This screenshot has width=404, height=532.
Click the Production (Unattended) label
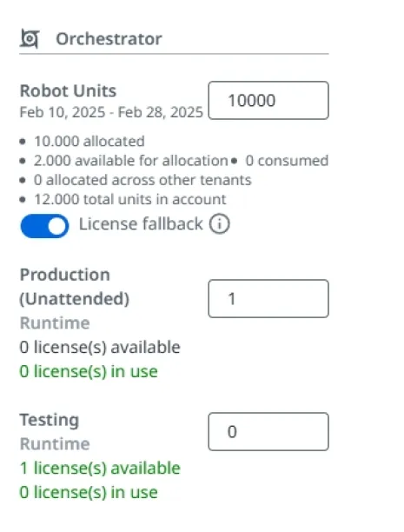pos(75,287)
